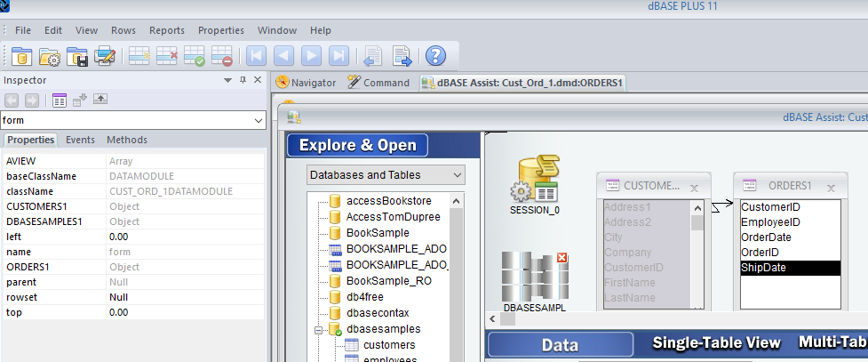Image resolution: width=868 pixels, height=362 pixels.
Task: Click the SESSION_0 object icon
Action: [534, 182]
